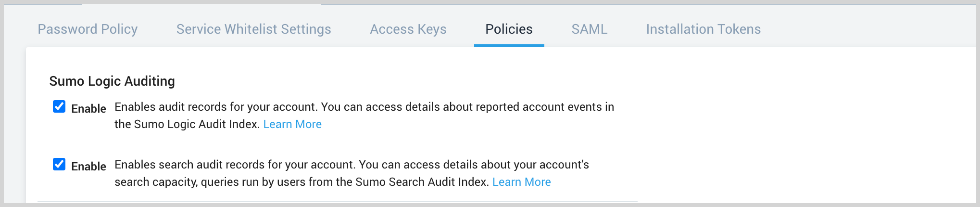Click the blue underline beneath Policies

[509, 46]
